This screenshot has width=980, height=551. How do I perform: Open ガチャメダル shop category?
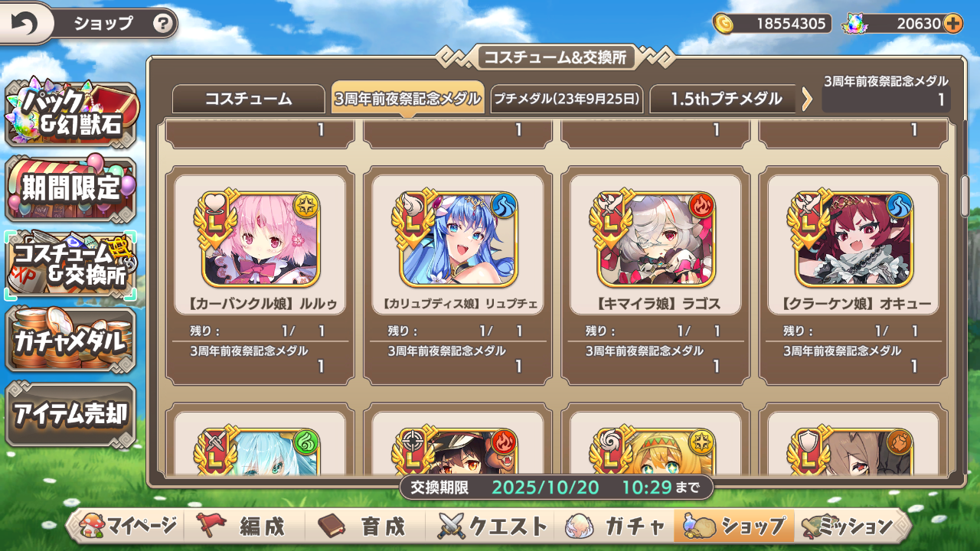point(71,341)
